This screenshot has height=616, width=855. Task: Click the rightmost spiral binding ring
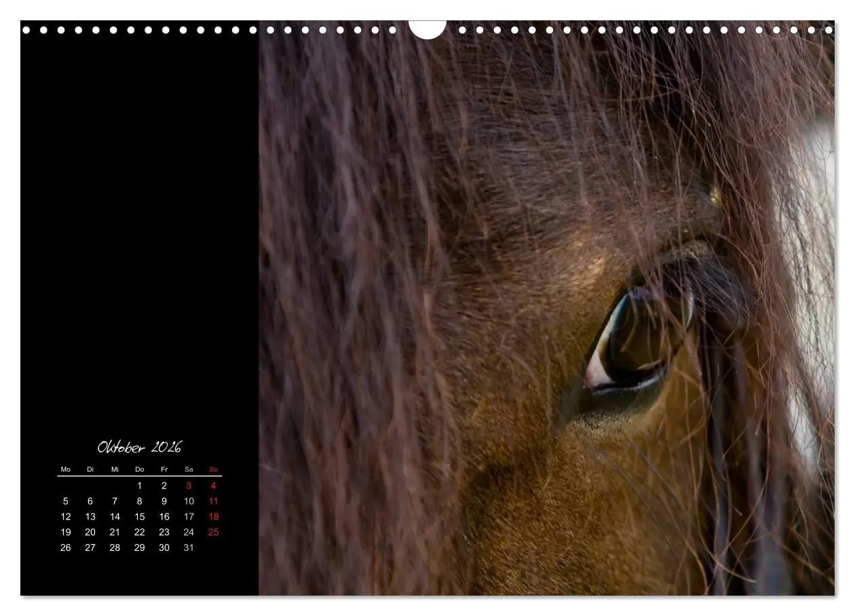(x=829, y=30)
